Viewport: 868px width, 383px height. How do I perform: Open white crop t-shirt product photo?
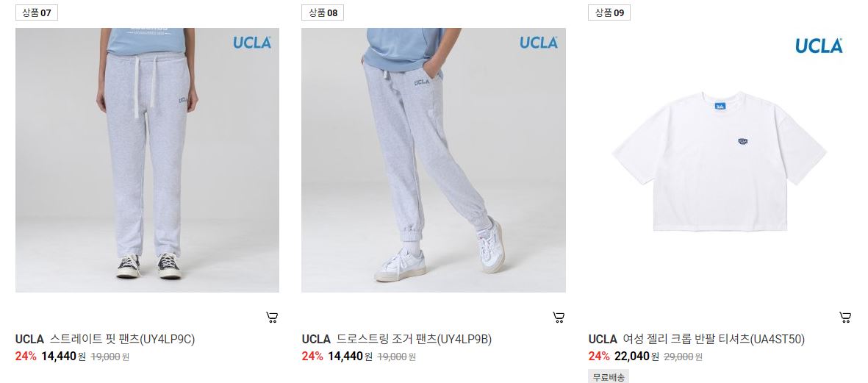720,160
